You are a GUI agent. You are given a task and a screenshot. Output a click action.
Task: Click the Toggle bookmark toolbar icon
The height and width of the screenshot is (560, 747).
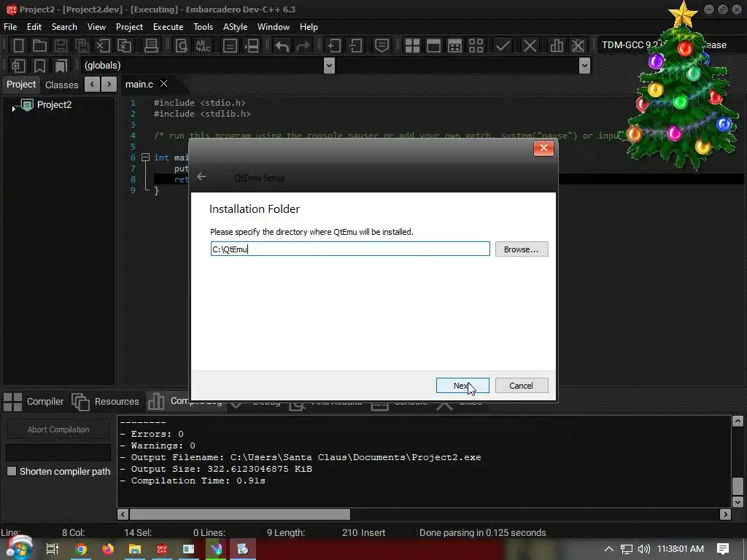40,66
